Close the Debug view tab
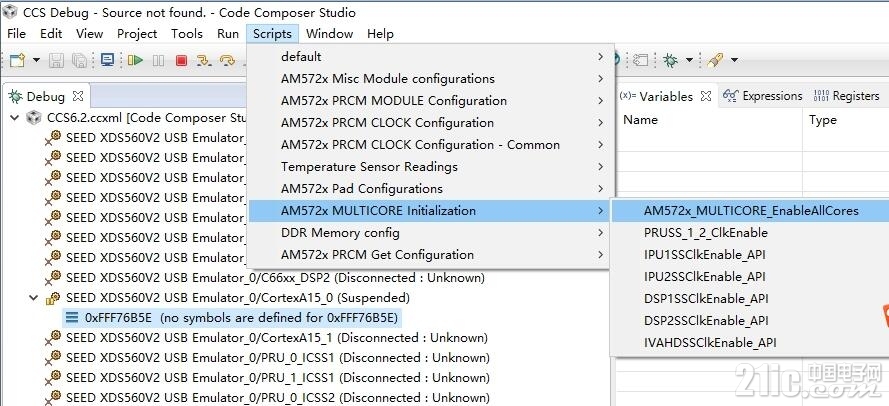Viewport: 889px width, 406px height. (78, 96)
